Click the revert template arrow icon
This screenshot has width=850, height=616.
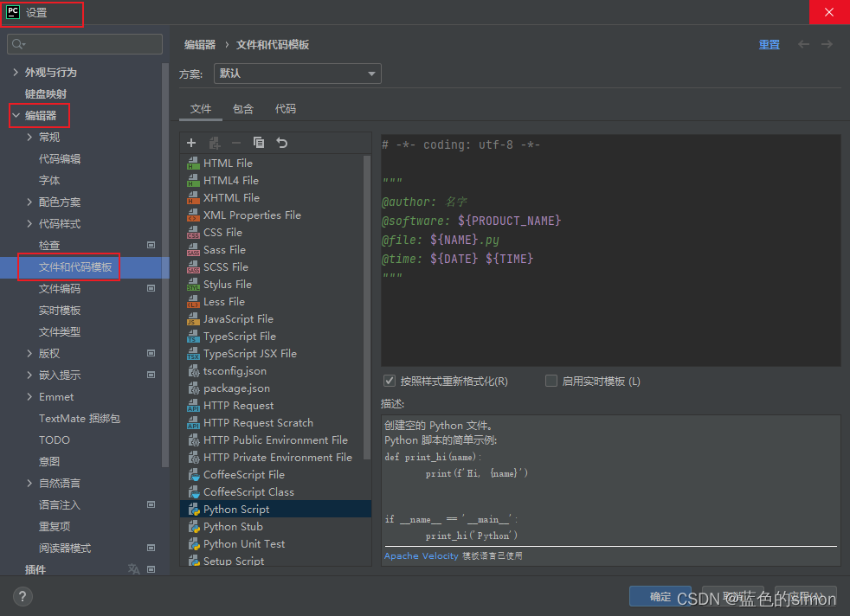pyautogui.click(x=282, y=143)
